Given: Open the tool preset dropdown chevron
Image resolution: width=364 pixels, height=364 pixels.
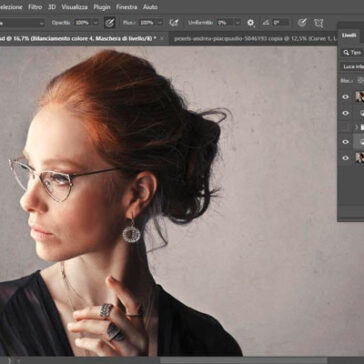Looking at the screenshot, I should 42,23.
